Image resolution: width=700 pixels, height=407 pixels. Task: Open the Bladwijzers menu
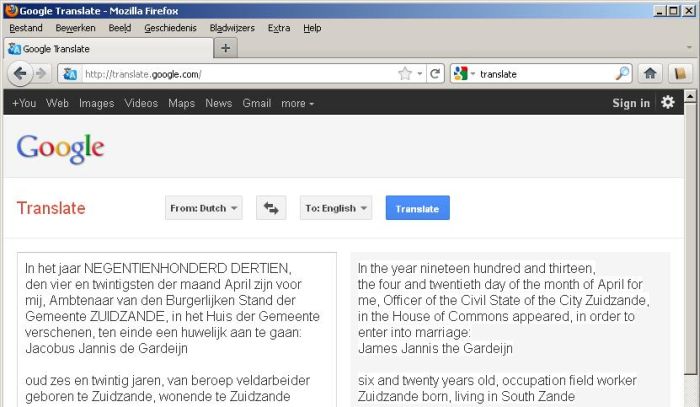[232, 28]
